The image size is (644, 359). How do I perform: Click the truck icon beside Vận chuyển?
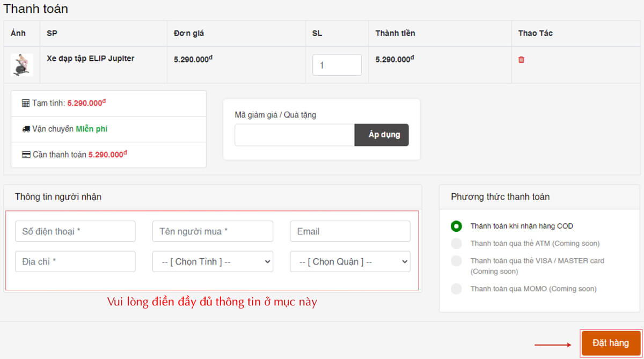click(x=26, y=129)
